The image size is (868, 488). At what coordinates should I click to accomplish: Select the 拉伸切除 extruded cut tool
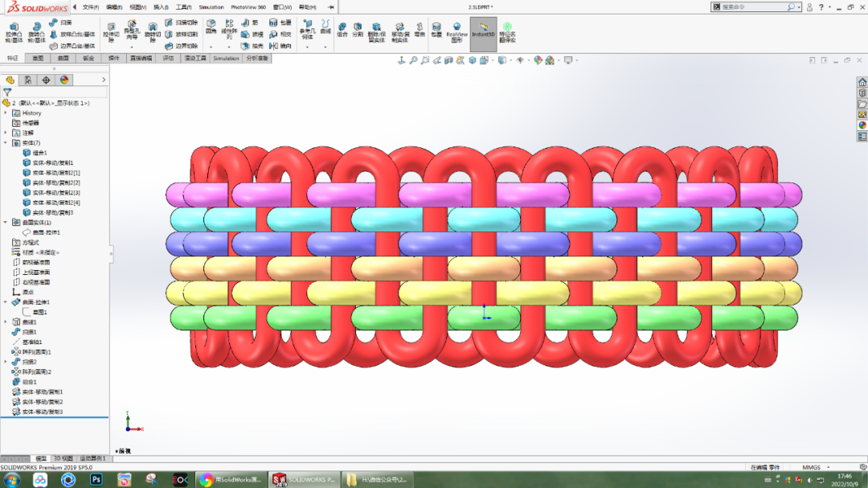[x=111, y=33]
